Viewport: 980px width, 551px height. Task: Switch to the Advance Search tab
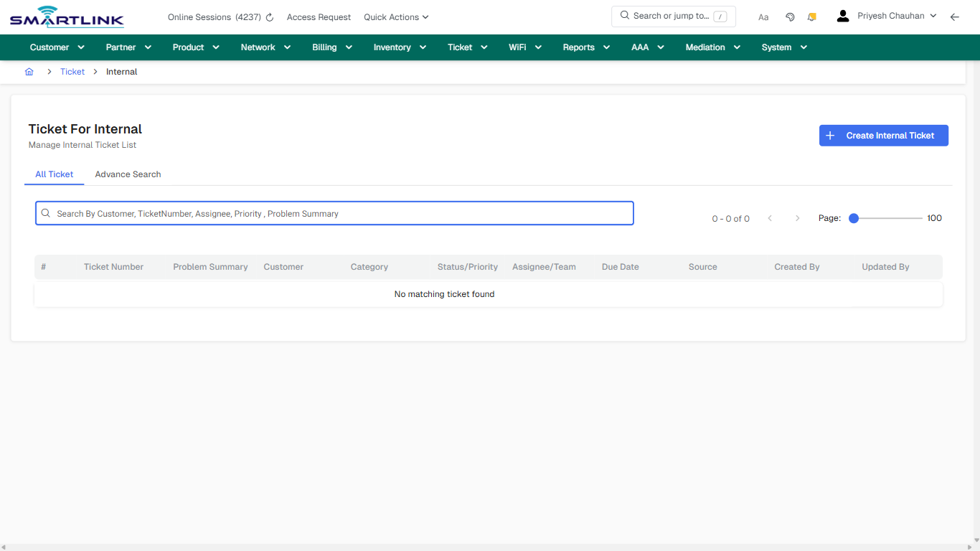coord(128,174)
